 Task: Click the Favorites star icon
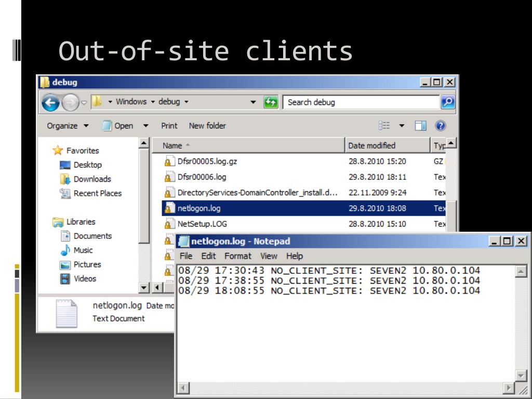click(x=58, y=150)
